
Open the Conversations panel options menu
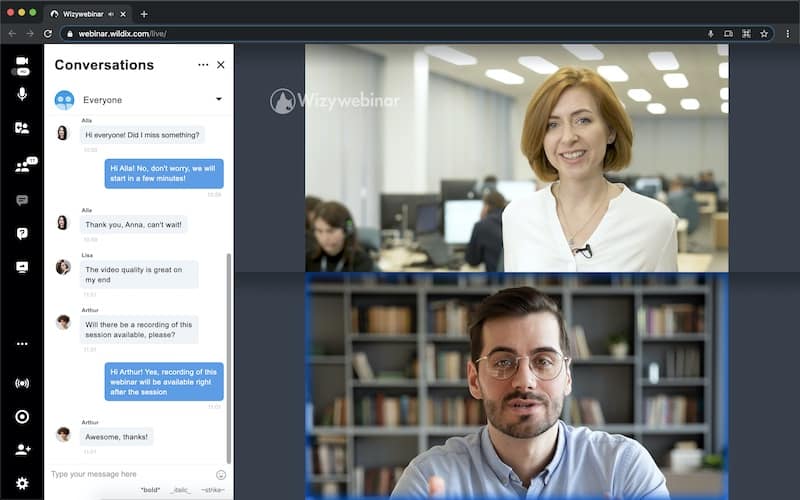pos(203,65)
